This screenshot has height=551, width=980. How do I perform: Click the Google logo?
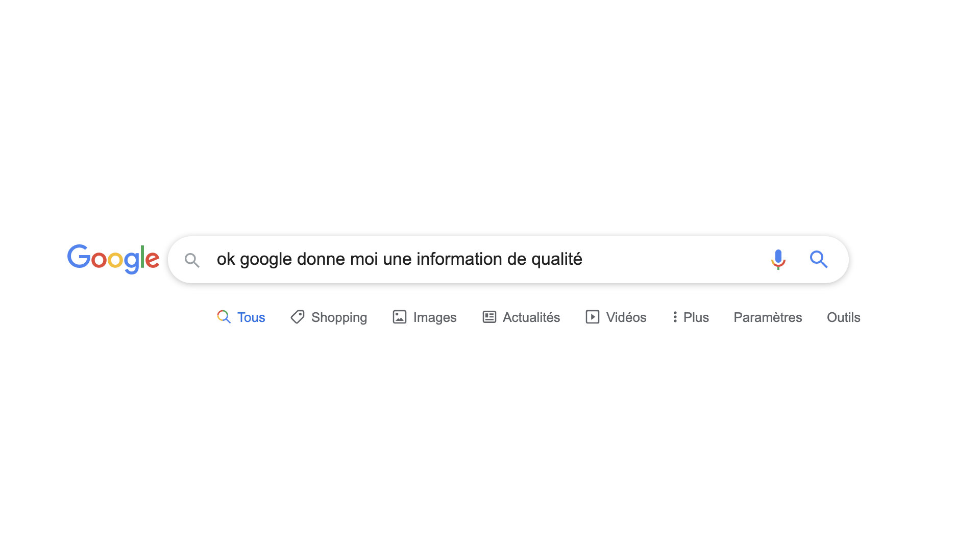click(x=113, y=259)
